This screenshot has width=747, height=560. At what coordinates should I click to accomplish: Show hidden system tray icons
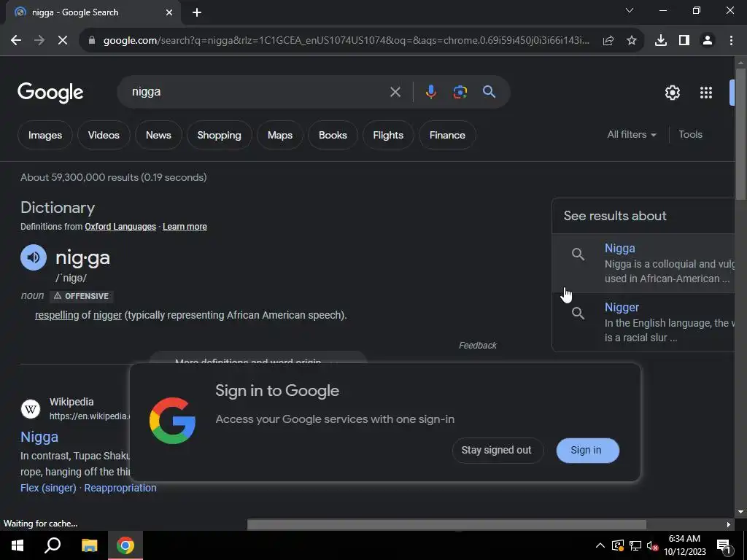coord(600,545)
